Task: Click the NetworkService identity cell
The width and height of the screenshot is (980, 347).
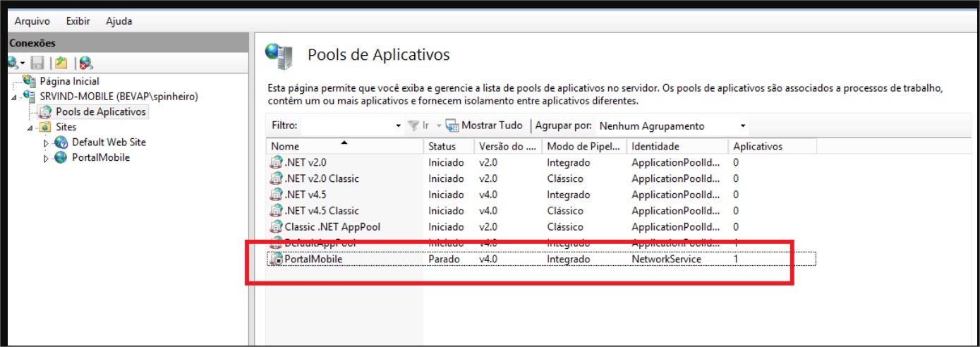Action: (x=666, y=260)
